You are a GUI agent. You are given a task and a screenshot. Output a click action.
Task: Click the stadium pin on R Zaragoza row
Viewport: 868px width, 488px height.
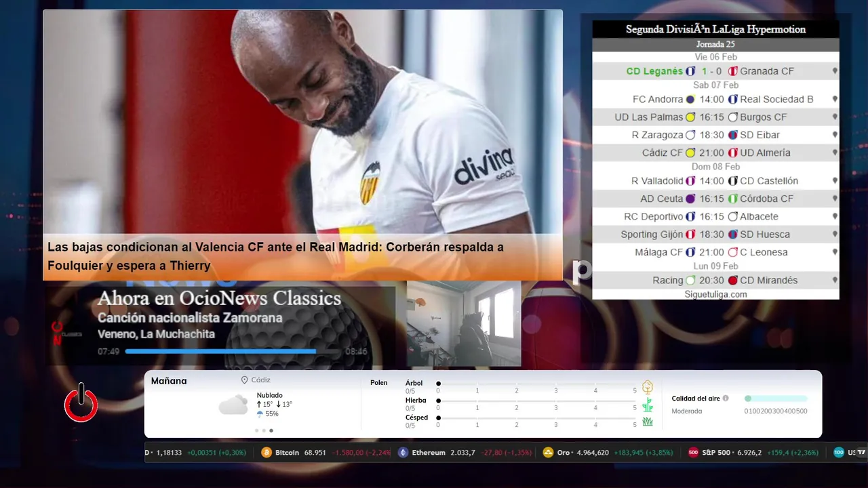tap(835, 135)
